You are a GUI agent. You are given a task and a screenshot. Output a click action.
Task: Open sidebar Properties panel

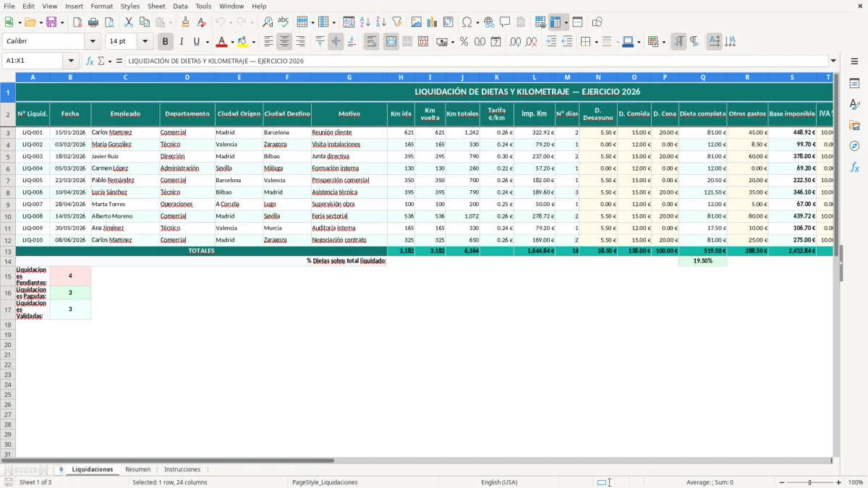(x=854, y=84)
